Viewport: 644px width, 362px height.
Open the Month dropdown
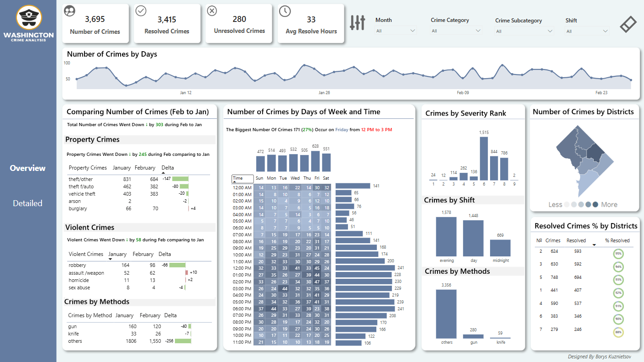396,31
